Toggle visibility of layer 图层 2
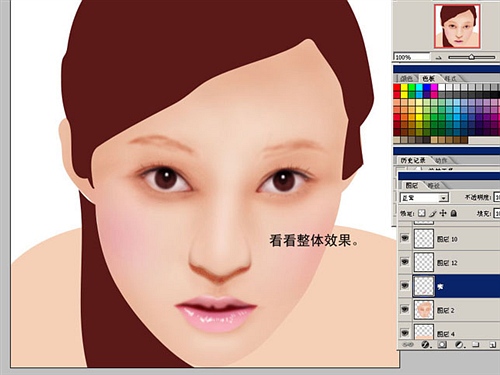 pos(405,309)
